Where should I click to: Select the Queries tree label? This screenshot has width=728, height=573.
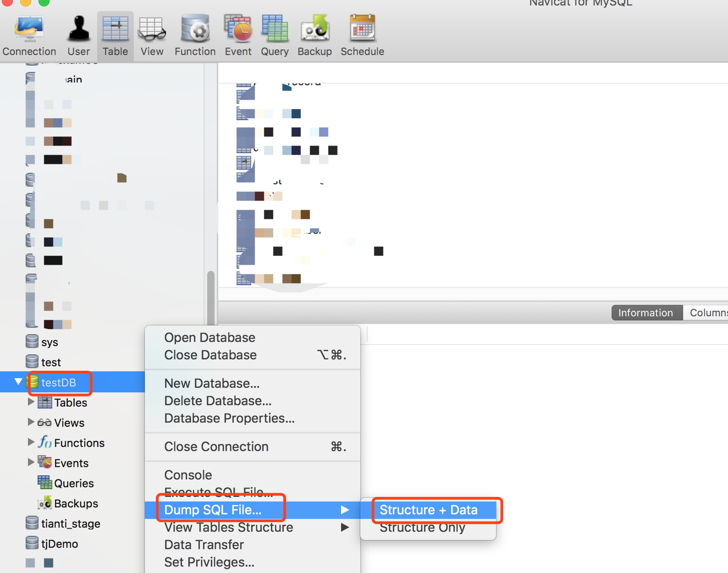tap(74, 483)
